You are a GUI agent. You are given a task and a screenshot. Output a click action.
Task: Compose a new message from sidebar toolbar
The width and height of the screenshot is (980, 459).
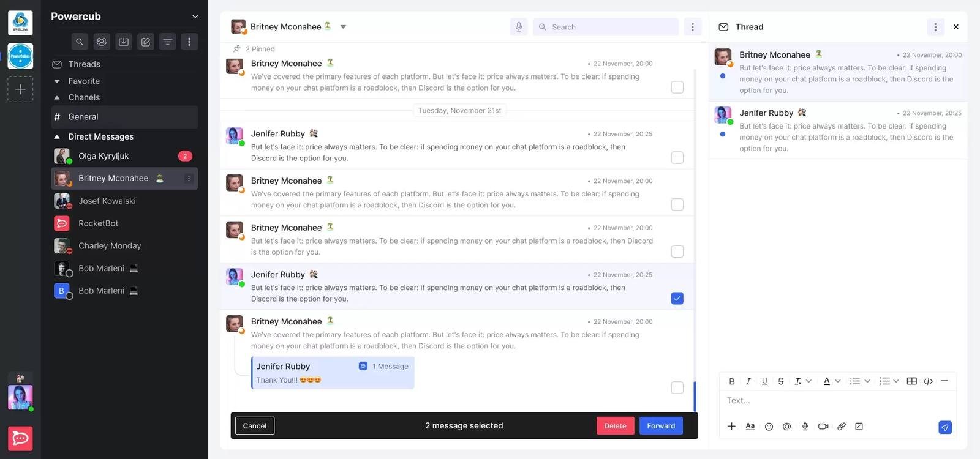(x=146, y=42)
